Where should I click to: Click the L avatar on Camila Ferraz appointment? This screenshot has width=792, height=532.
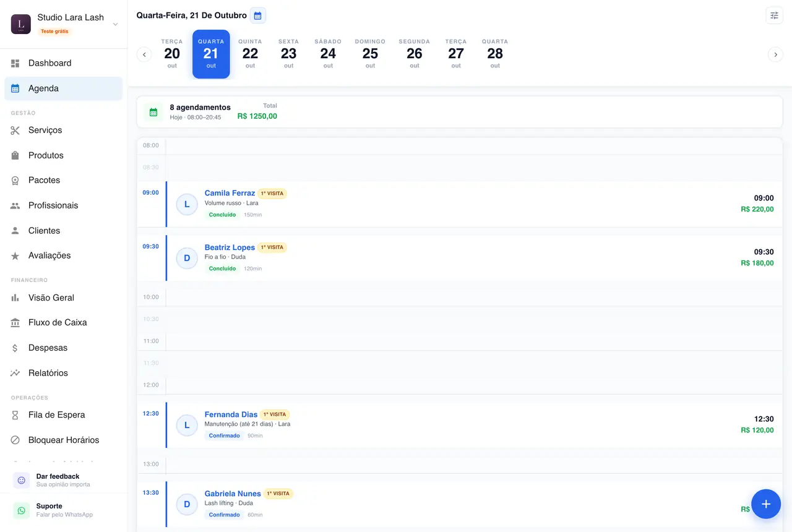[x=187, y=204]
